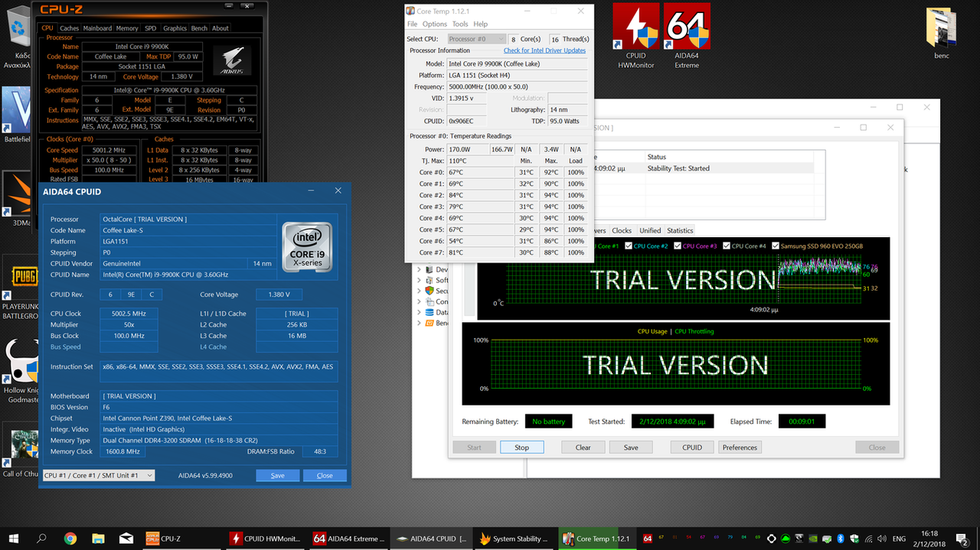Open Preferences in Stability Test
The height and width of the screenshot is (550, 980).
(x=740, y=447)
